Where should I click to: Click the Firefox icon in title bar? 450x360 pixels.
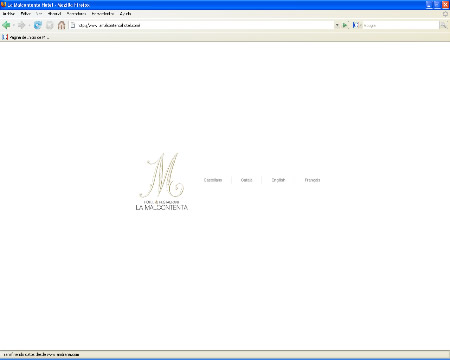coord(4,5)
